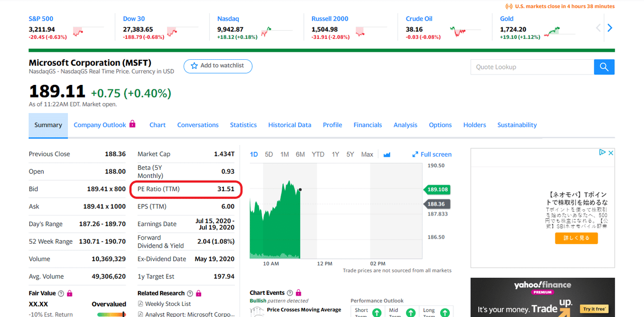644x317 pixels.
Task: Click the Market Cap value 1.434T
Action: point(224,154)
